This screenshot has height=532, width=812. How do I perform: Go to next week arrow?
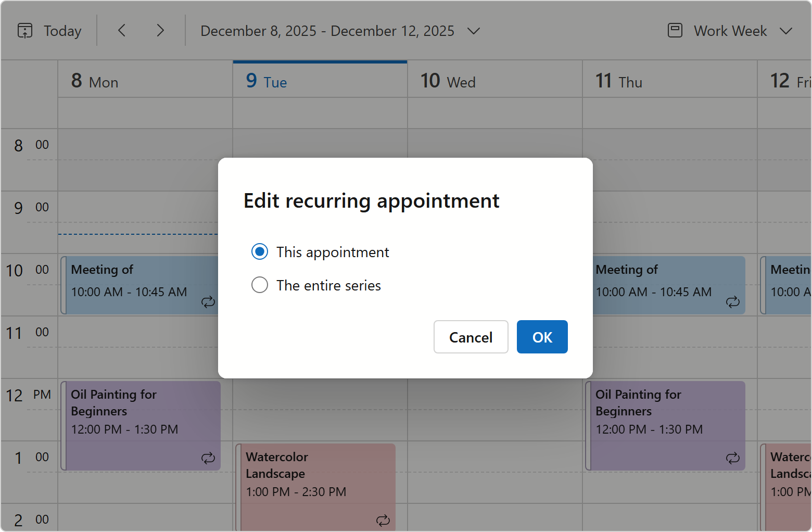click(160, 31)
